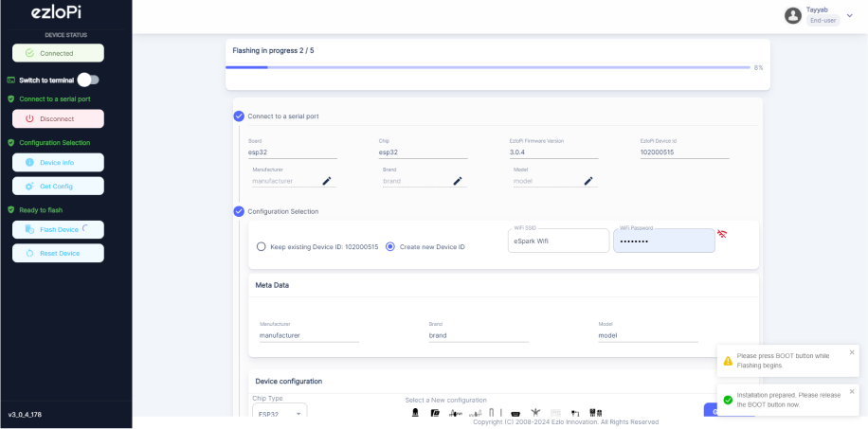Click the shield icon next to Connect to a serial port
The width and height of the screenshot is (868, 429).
pos(10,99)
